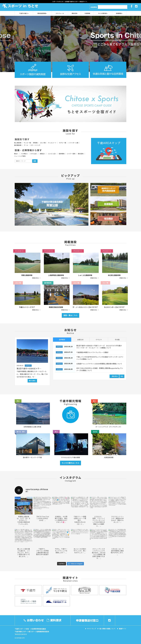Screen dimensions: 141x644
Task: Open the Chitose x Sports camp guide banner
Action: [x=70, y=104]
